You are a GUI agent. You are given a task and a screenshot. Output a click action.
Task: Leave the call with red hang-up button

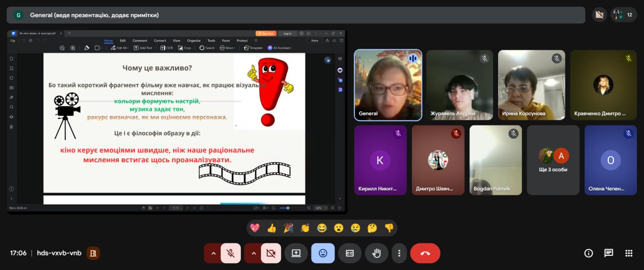click(425, 253)
